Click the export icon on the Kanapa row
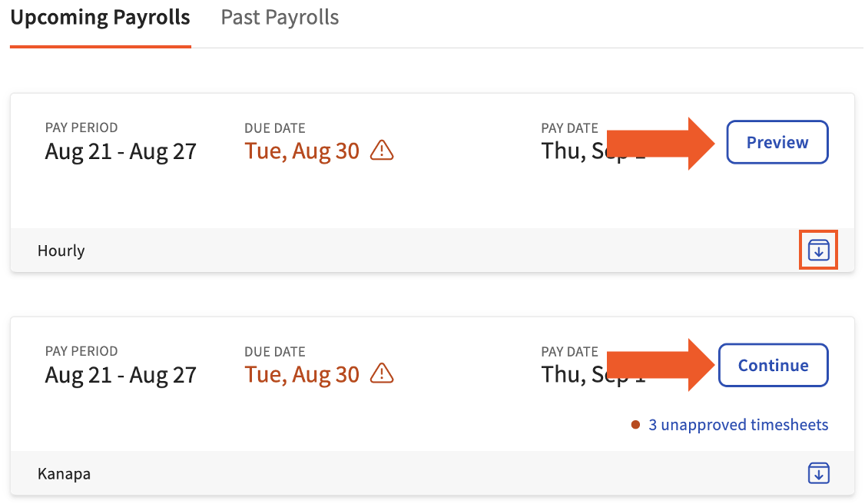 tap(818, 473)
